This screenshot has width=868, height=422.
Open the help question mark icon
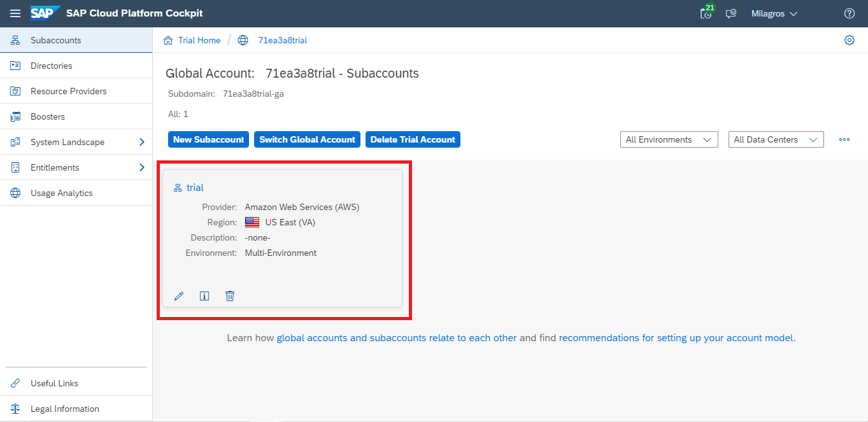(x=849, y=13)
